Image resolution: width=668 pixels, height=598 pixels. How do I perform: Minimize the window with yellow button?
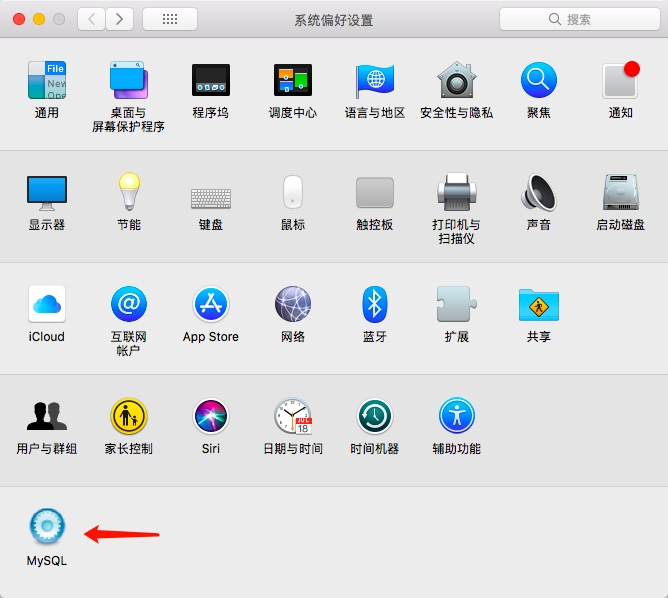point(39,19)
